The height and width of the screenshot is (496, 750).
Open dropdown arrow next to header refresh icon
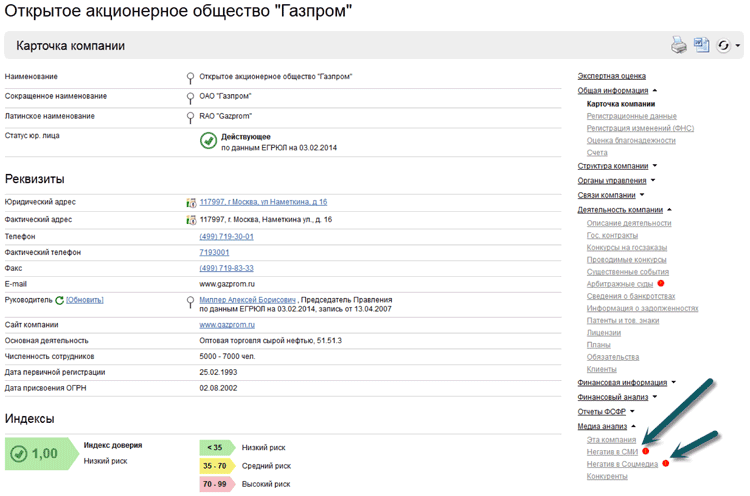[x=738, y=45]
